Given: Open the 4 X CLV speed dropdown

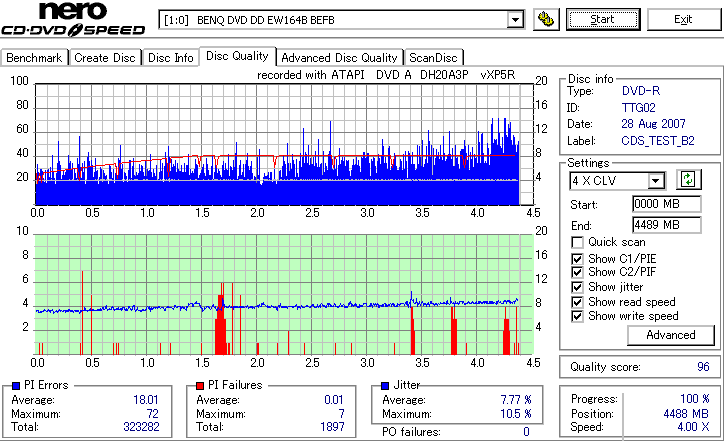Looking at the screenshot, I should [655, 181].
